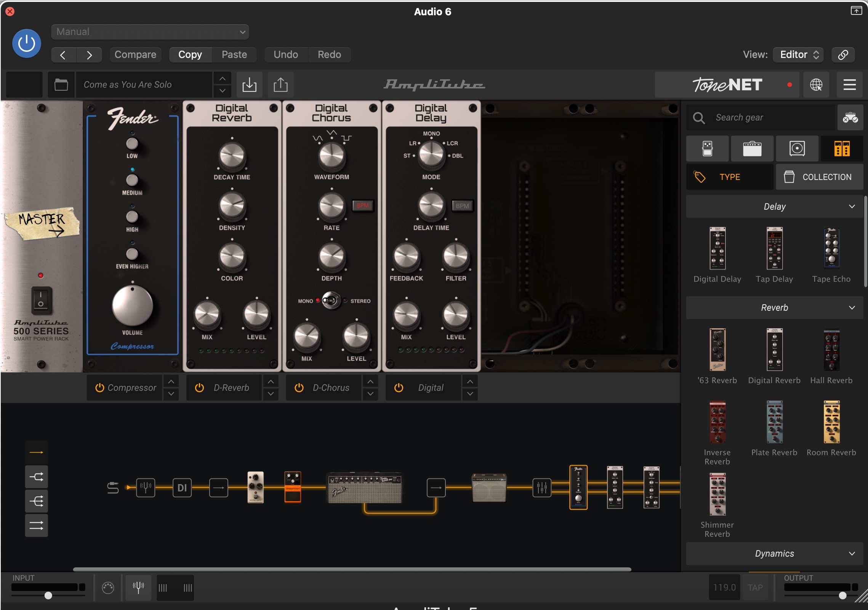The height and width of the screenshot is (610, 868).
Task: Click the mixer block in signal chain
Action: point(542,488)
